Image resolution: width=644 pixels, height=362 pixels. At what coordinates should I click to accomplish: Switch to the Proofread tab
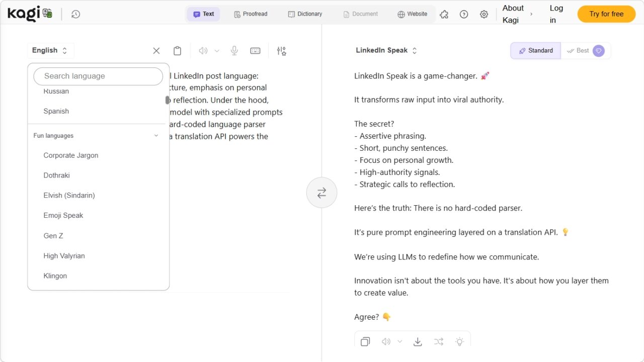tap(251, 14)
